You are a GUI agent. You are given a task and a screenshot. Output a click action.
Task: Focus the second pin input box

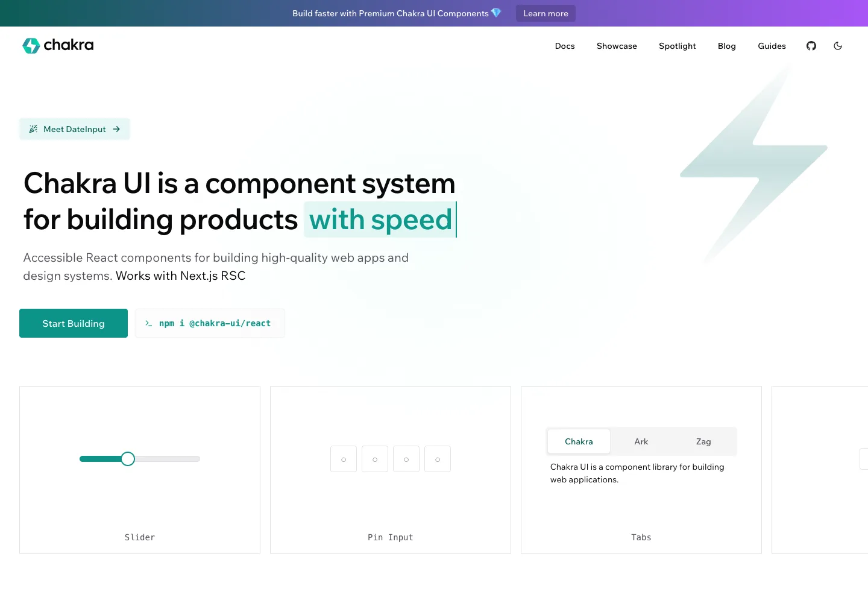click(375, 459)
